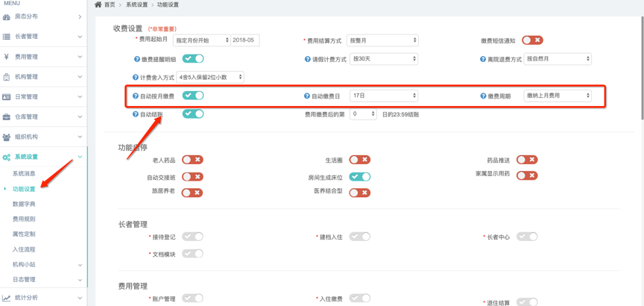Click the 2018-05 start month field
644x306 pixels.
point(244,40)
